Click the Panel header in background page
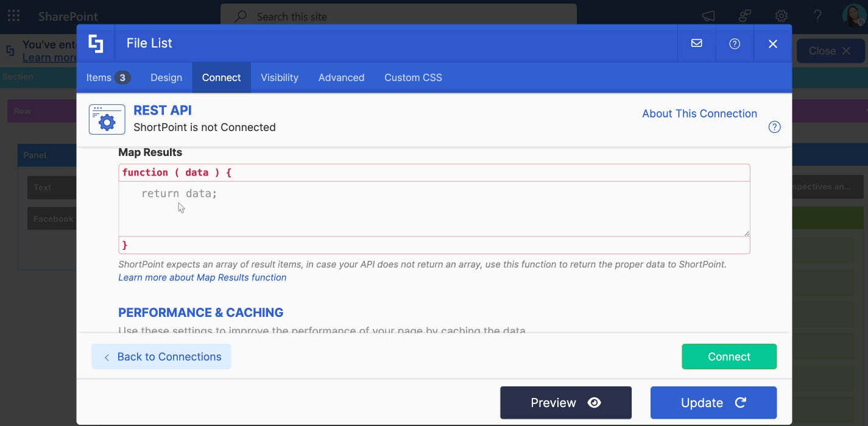The width and height of the screenshot is (868, 426). 47,155
